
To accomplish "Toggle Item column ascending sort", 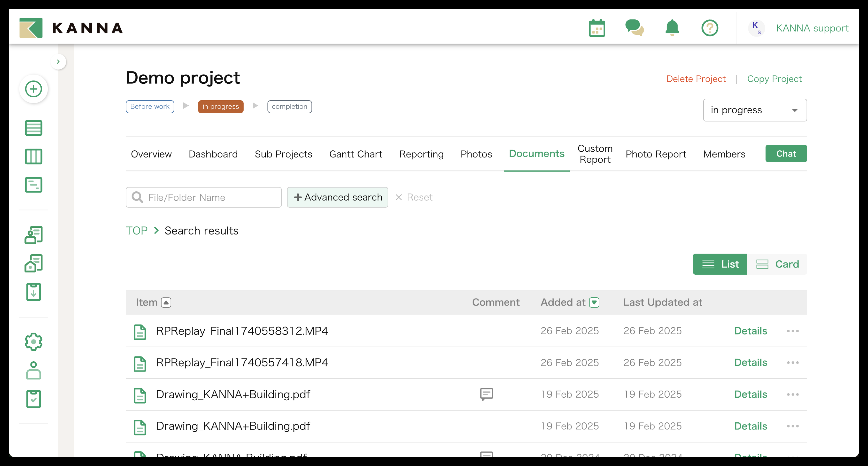I will 166,302.
